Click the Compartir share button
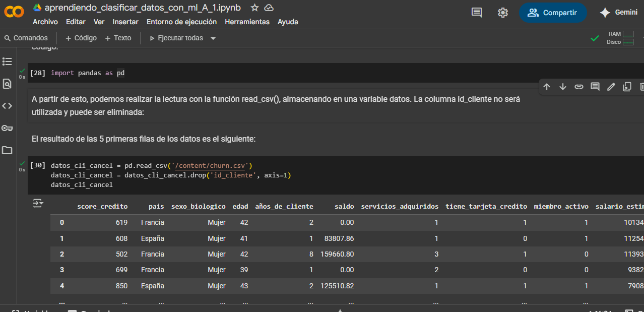 tap(553, 13)
